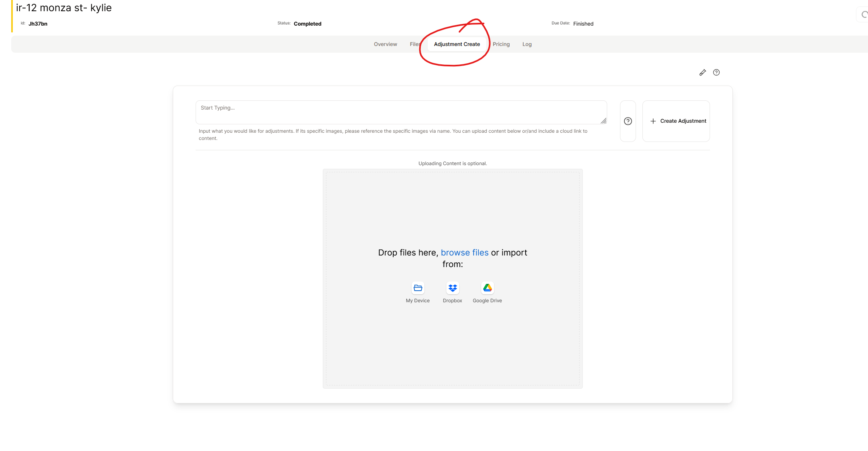This screenshot has height=451, width=868.
Task: Click the question mark beside text box
Action: 628,121
